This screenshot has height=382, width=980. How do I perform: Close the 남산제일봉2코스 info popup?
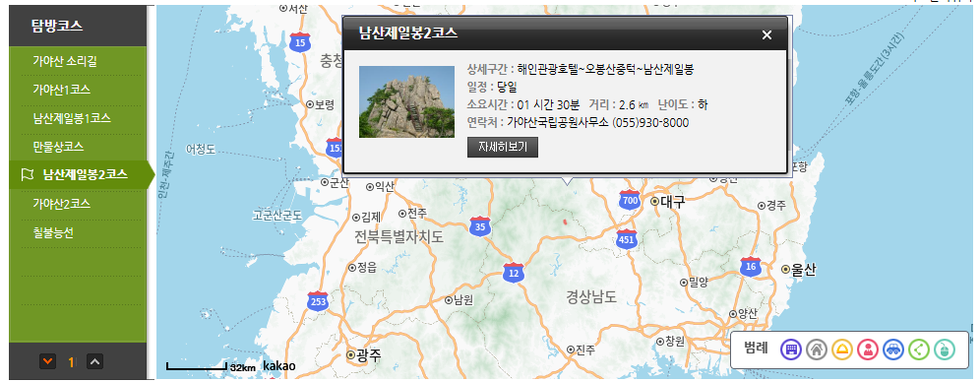[766, 35]
